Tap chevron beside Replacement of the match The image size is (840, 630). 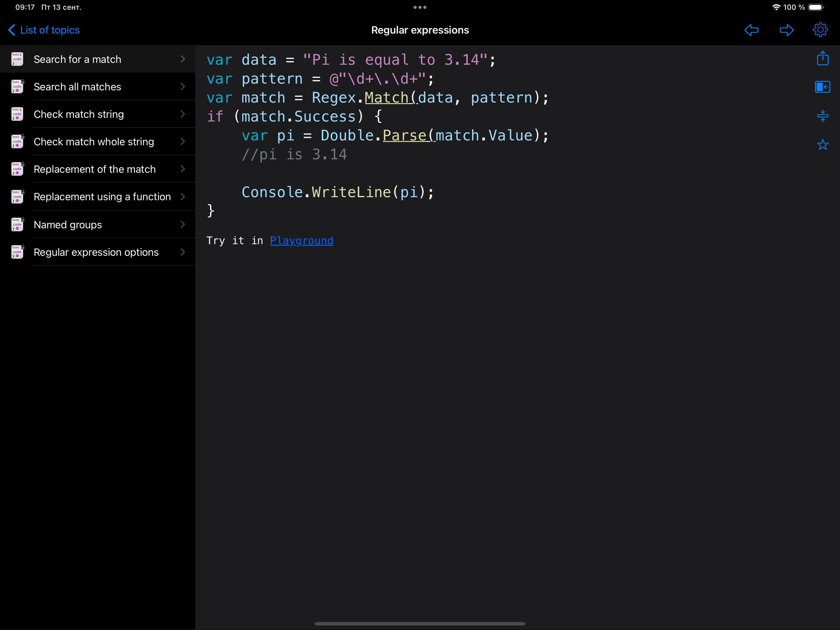click(183, 169)
